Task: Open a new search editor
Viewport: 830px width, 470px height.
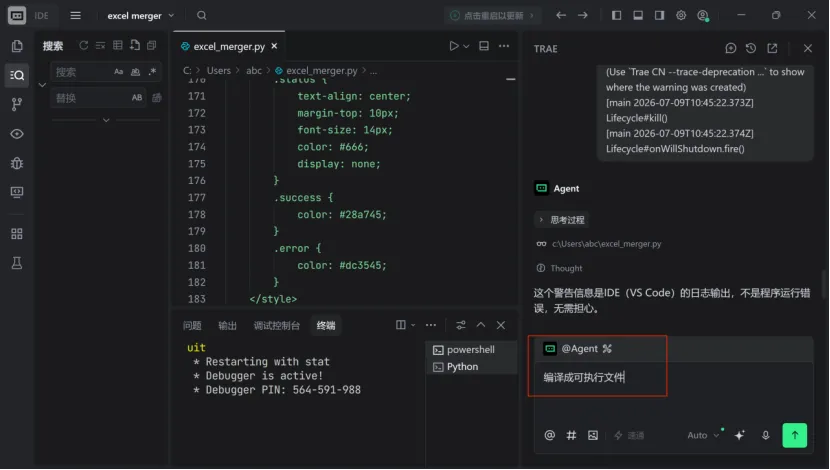Action: pyautogui.click(x=135, y=46)
